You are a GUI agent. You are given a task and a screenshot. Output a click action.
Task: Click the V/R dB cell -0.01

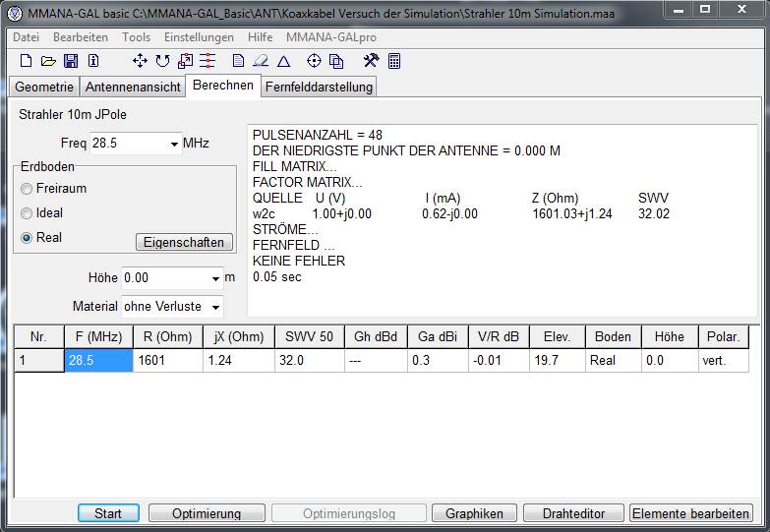[x=499, y=361]
